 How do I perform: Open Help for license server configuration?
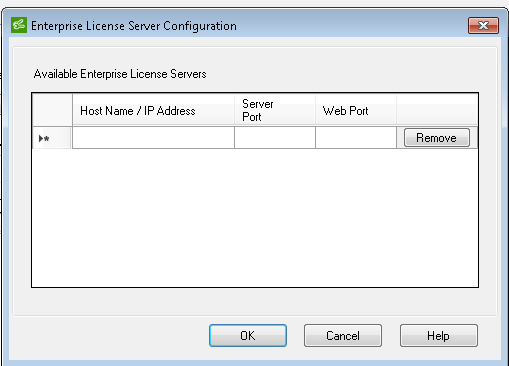coord(439,336)
